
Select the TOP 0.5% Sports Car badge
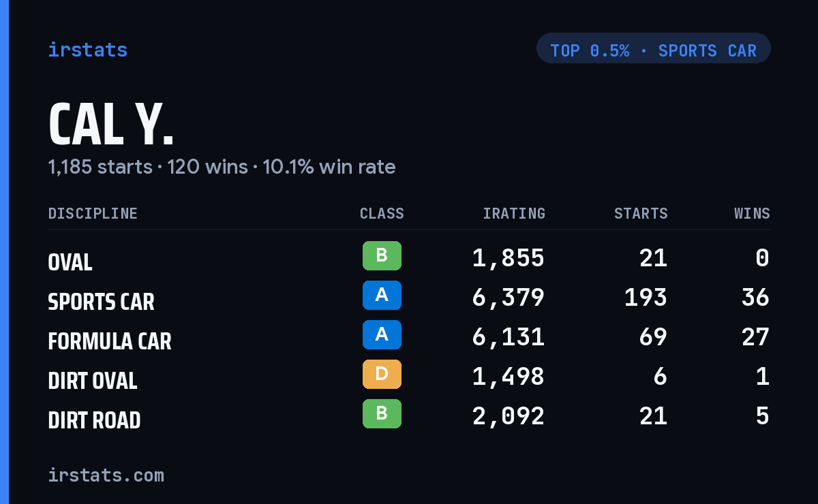[653, 48]
